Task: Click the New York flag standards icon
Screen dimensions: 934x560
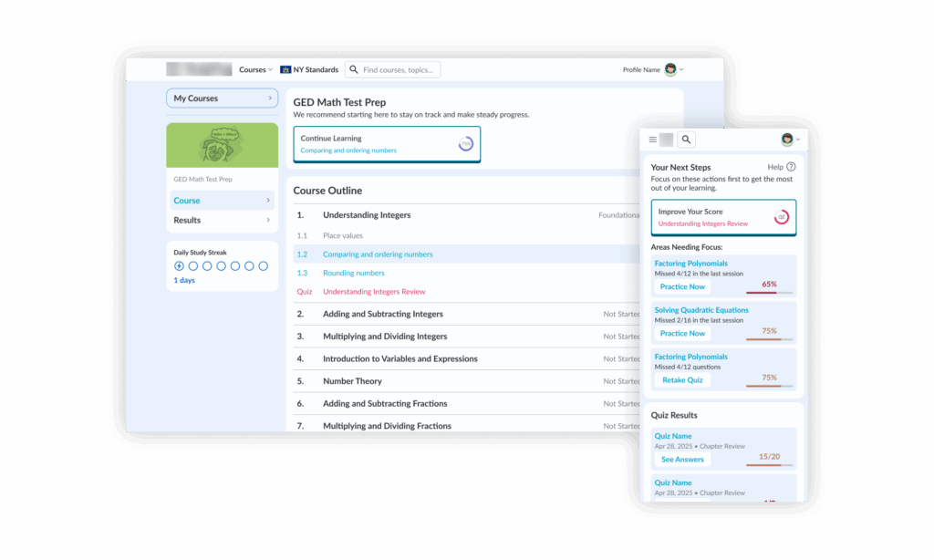Action: coord(285,69)
